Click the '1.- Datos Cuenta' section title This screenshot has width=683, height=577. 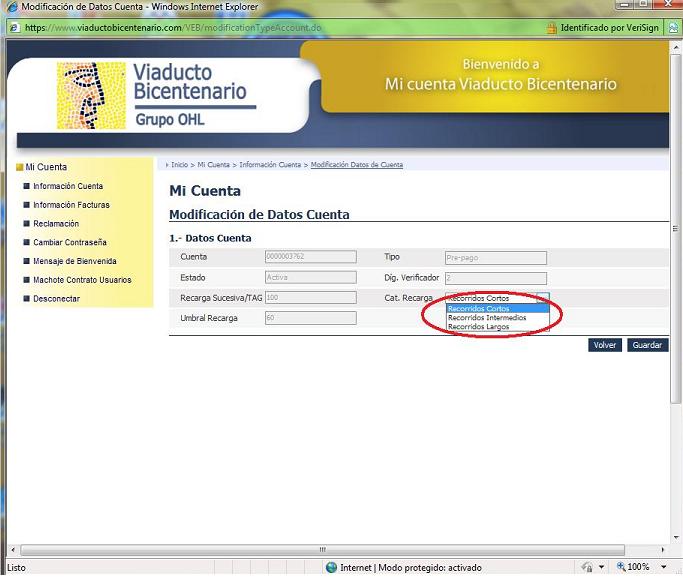[x=210, y=238]
